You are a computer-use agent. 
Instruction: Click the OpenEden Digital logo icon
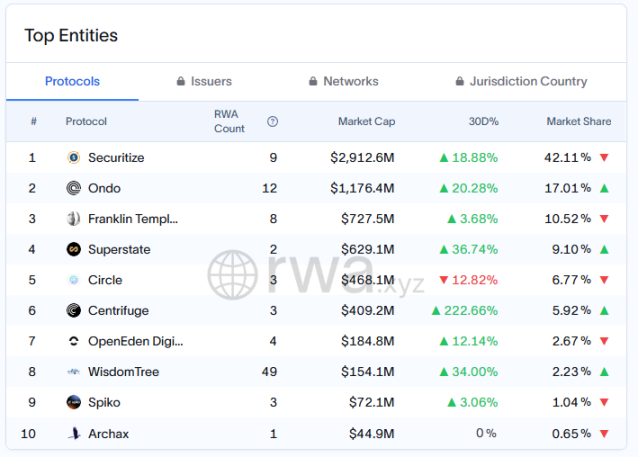point(73,341)
